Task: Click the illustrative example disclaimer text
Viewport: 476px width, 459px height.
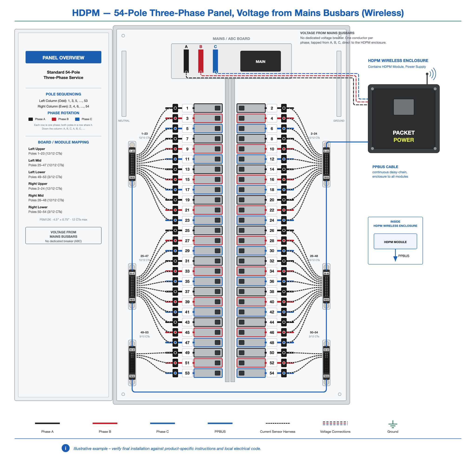Action: coord(167,449)
